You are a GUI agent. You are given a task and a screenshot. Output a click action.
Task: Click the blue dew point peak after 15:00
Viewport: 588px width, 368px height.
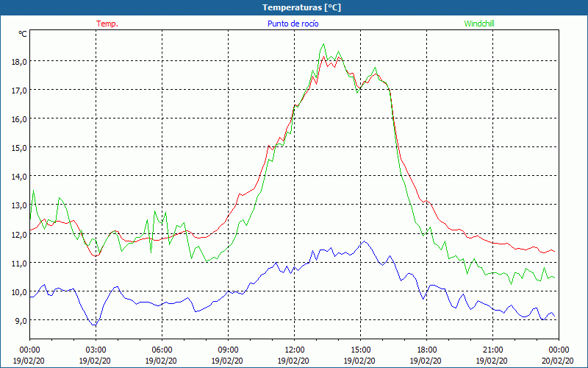click(364, 241)
